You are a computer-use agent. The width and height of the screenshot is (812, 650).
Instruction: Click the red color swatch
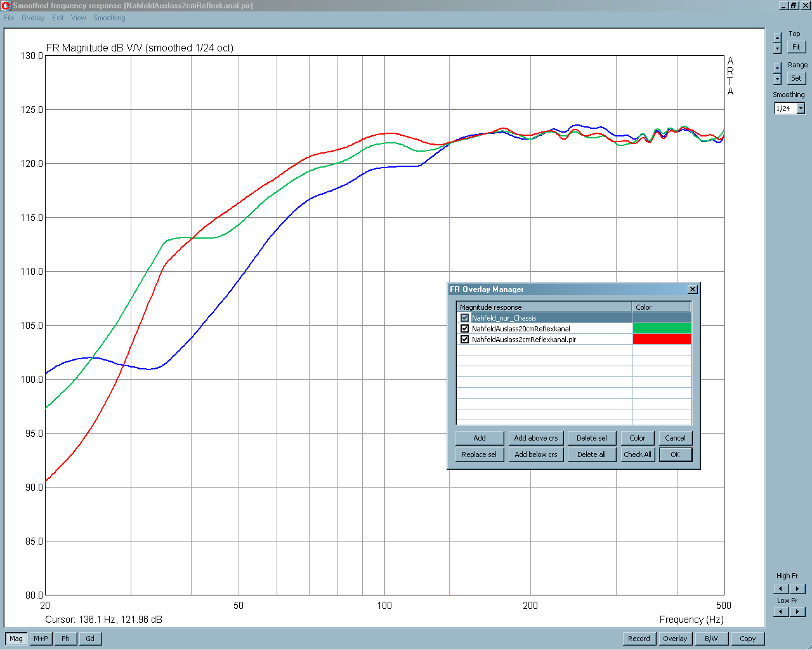(x=662, y=340)
